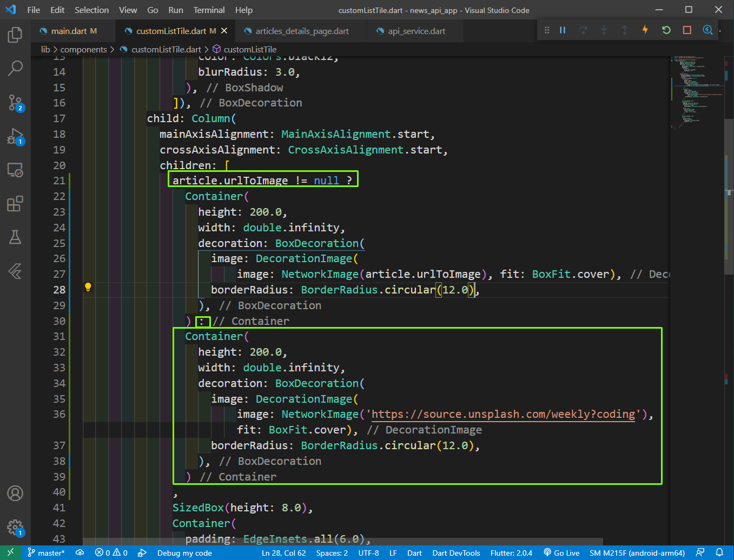This screenshot has width=734, height=560.
Task: Open the Terminal menu
Action: 209,10
